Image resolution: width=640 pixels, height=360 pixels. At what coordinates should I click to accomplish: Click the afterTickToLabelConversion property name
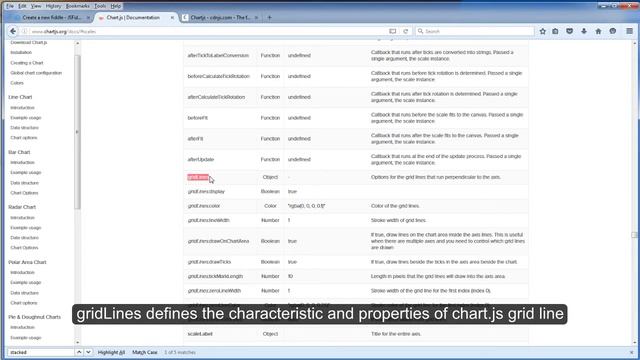[x=218, y=55]
